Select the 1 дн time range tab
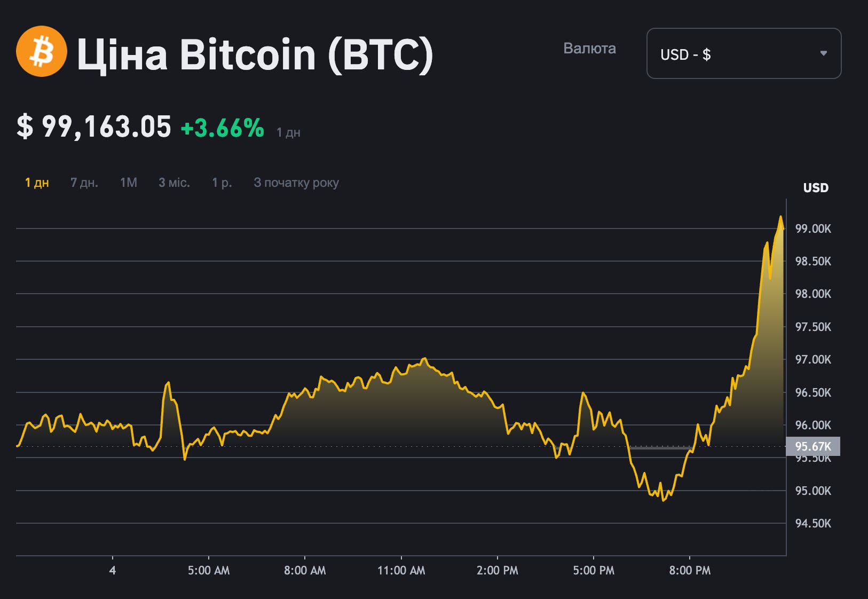This screenshot has height=599, width=868. [x=37, y=183]
